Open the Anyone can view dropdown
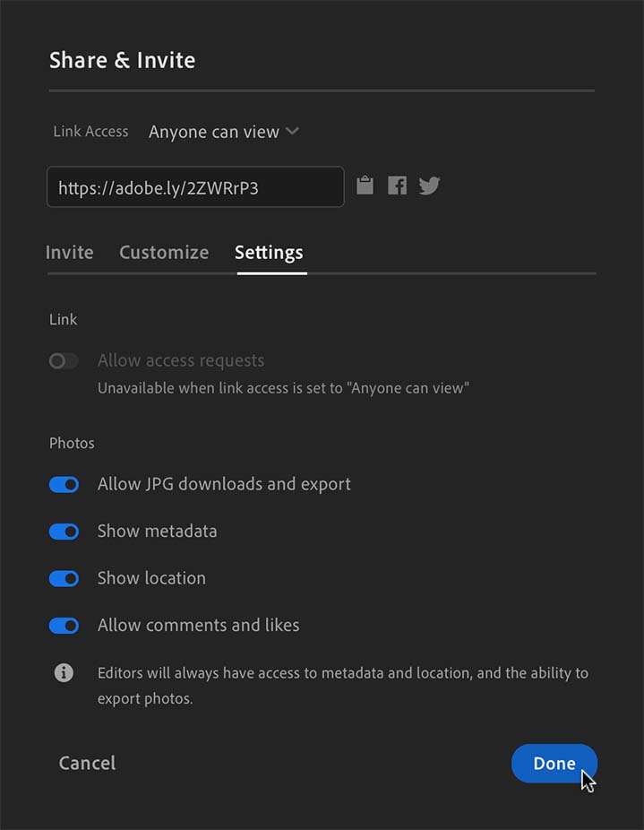Image resolution: width=644 pixels, height=830 pixels. [215, 131]
